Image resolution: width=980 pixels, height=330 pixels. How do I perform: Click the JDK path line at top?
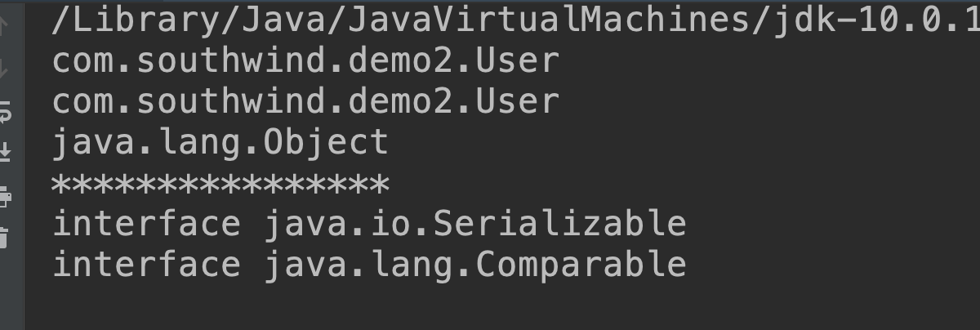[x=515, y=20]
